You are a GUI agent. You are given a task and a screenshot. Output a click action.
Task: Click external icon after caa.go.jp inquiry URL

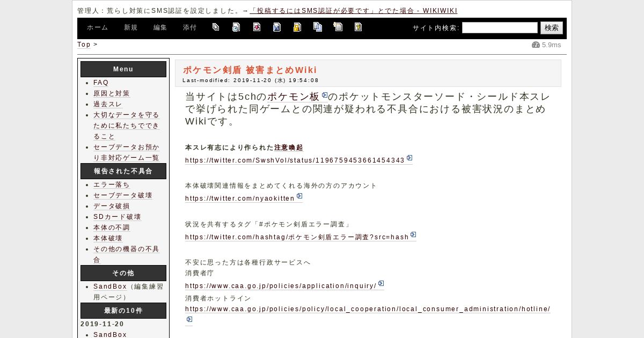(x=381, y=283)
